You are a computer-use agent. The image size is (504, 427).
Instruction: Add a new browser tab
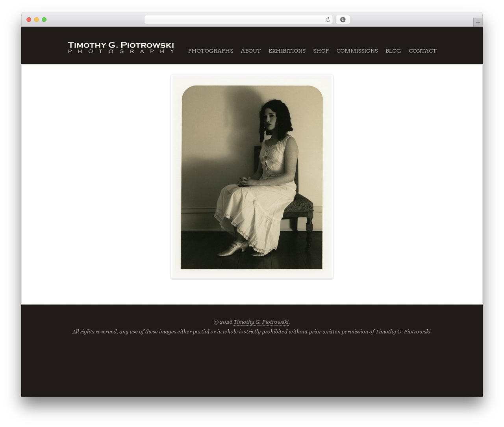(x=478, y=22)
